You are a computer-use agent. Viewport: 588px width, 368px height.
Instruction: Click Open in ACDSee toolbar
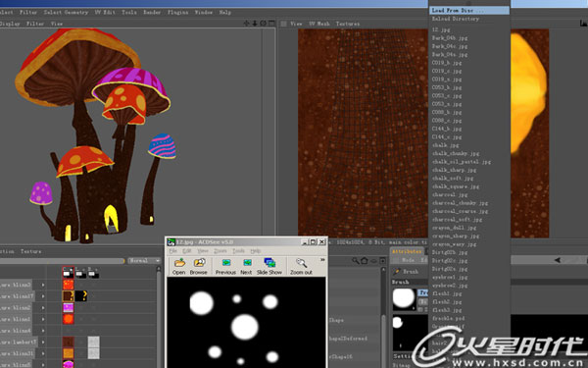[179, 266]
